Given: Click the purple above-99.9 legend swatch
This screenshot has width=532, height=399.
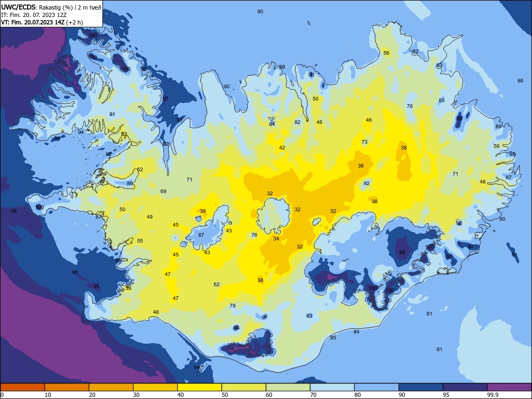Looking at the screenshot, I should pos(509,387).
